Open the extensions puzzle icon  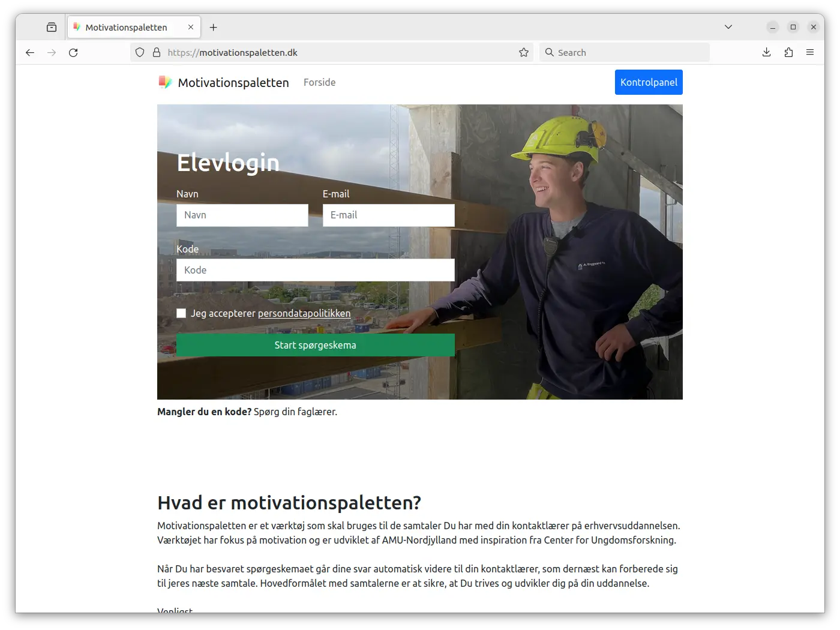pos(789,52)
